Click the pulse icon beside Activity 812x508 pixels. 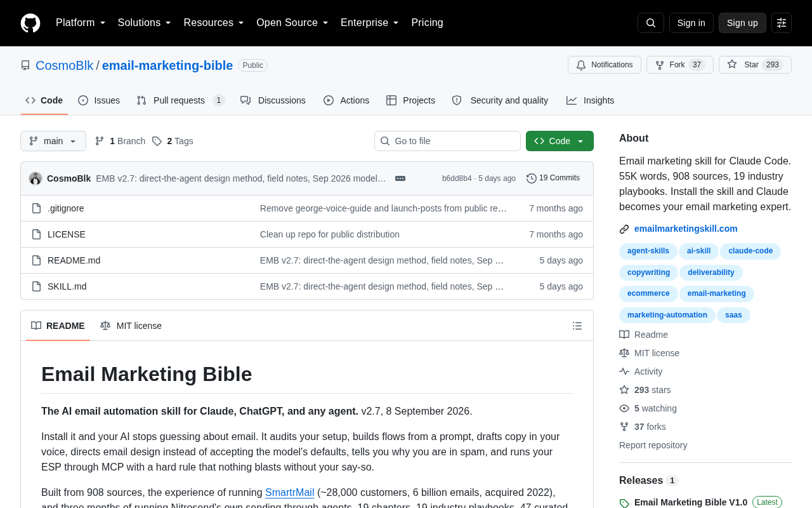[624, 371]
